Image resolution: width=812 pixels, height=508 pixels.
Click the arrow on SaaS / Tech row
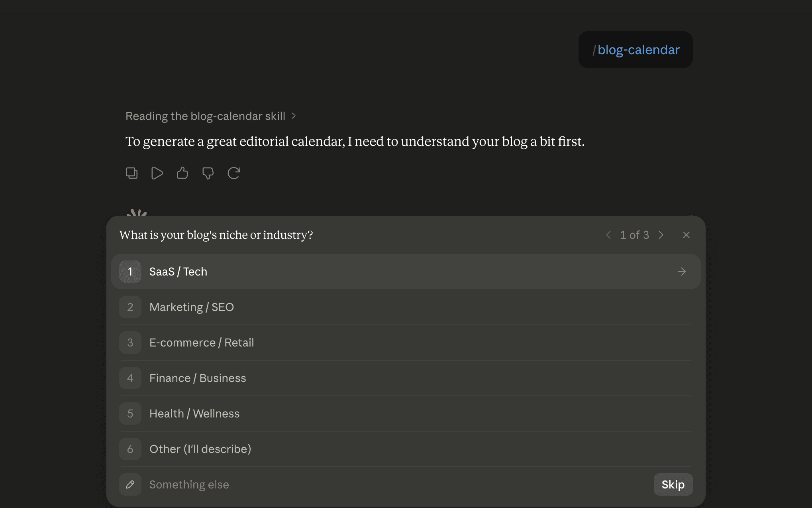pyautogui.click(x=682, y=272)
